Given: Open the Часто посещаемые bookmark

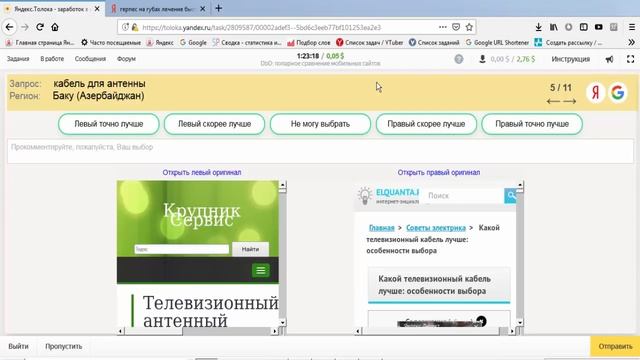Looking at the screenshot, I should pyautogui.click(x=111, y=42).
